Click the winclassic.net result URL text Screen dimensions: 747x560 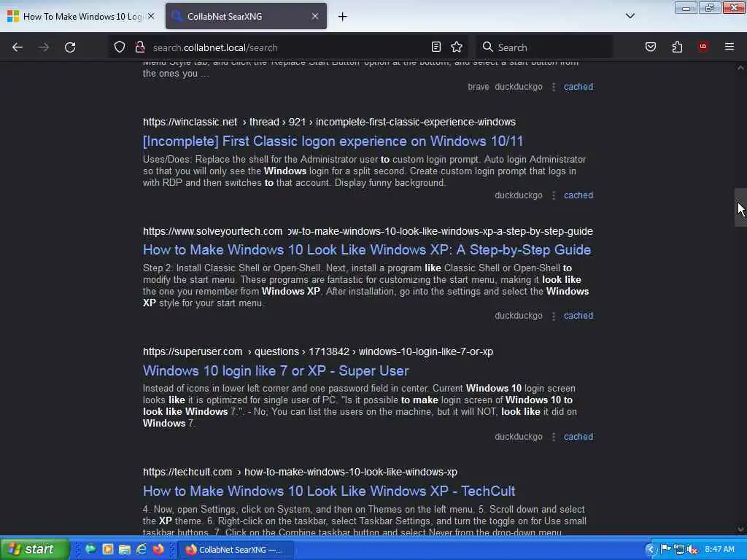pyautogui.click(x=329, y=122)
